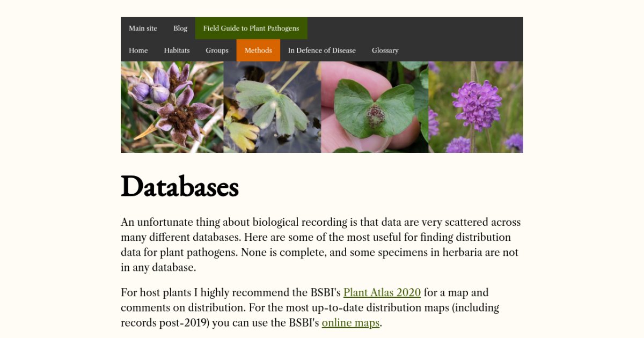Visit the Blog section
The width and height of the screenshot is (644, 338).
180,28
